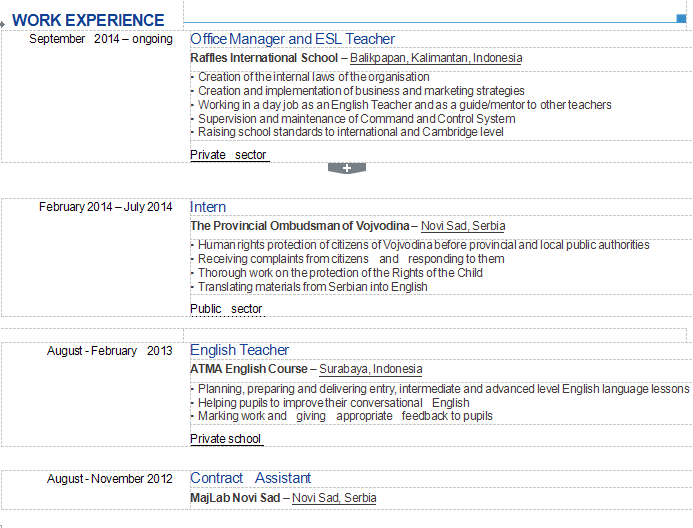Click Novi Sad, Serbia next to MajLab
Viewport: 693px width, 528px height.
pyautogui.click(x=334, y=498)
